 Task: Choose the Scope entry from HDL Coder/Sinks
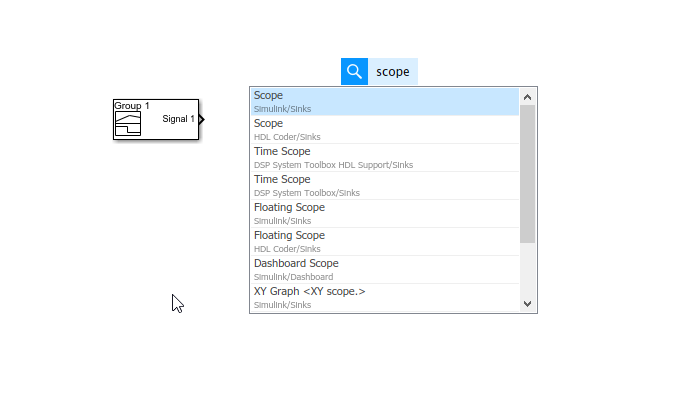(385, 129)
